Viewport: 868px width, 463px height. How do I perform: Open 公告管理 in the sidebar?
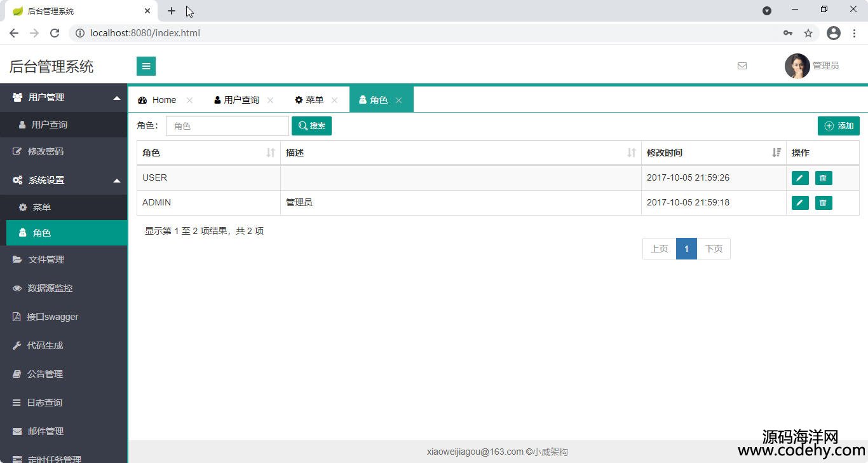(x=64, y=374)
